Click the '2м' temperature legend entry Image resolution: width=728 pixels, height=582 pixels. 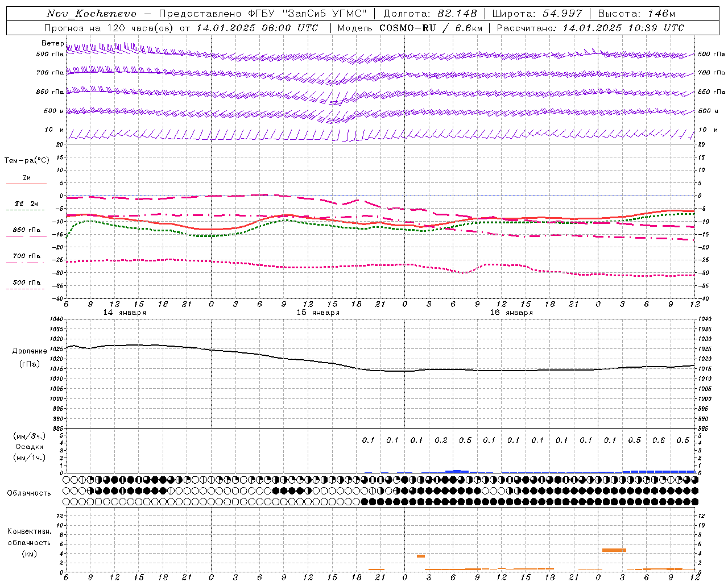click(27, 178)
